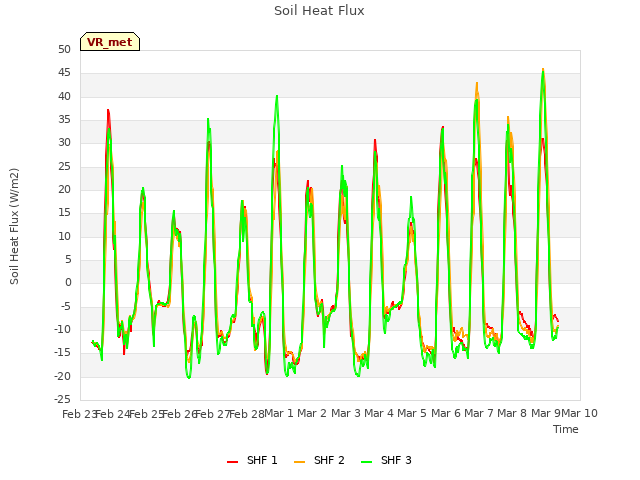Click the 50 y-axis tick label

click(x=64, y=50)
